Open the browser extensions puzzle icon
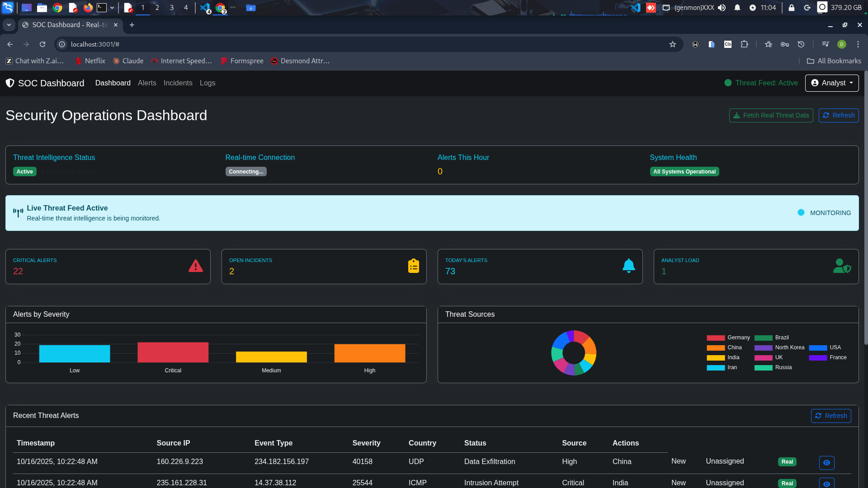The image size is (868, 488). click(744, 44)
